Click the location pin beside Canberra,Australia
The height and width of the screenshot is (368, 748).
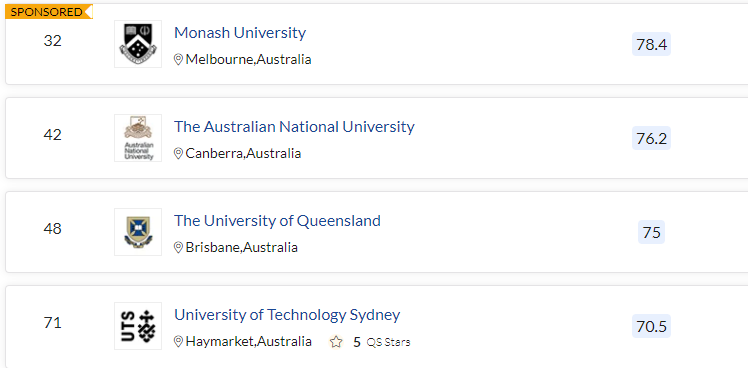[x=178, y=154]
